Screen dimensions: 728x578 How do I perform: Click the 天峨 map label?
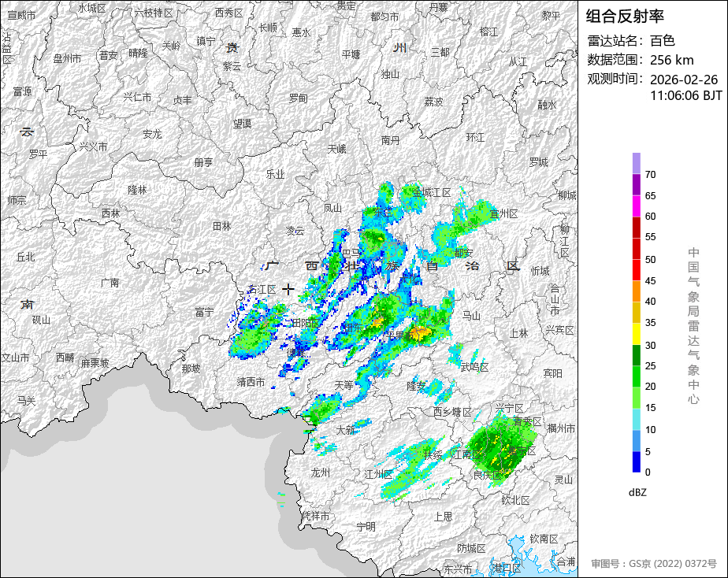coord(336,149)
